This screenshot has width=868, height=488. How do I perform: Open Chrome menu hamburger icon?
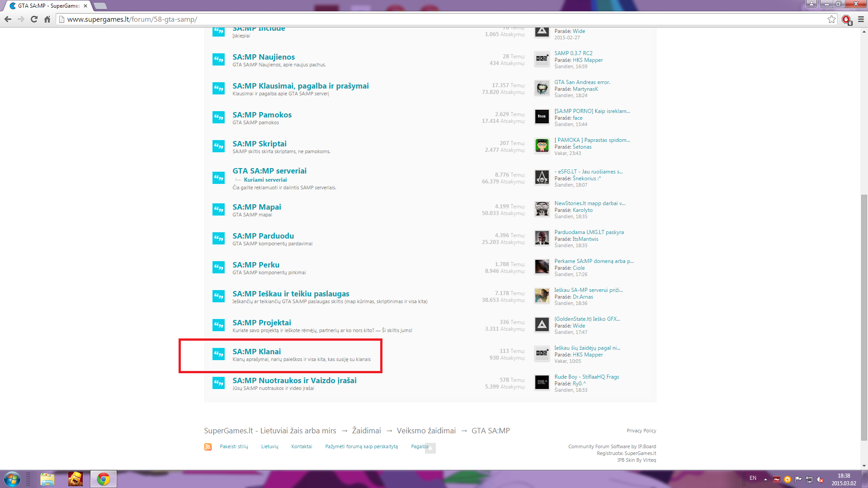(x=861, y=19)
